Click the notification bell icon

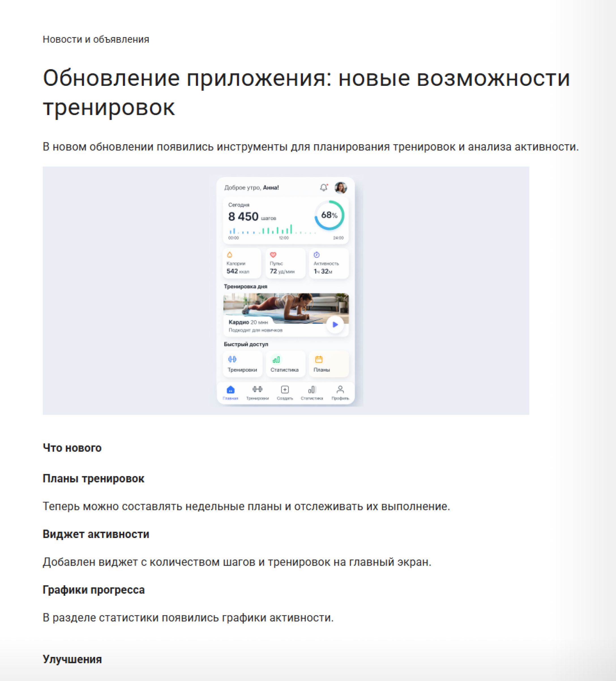click(323, 188)
